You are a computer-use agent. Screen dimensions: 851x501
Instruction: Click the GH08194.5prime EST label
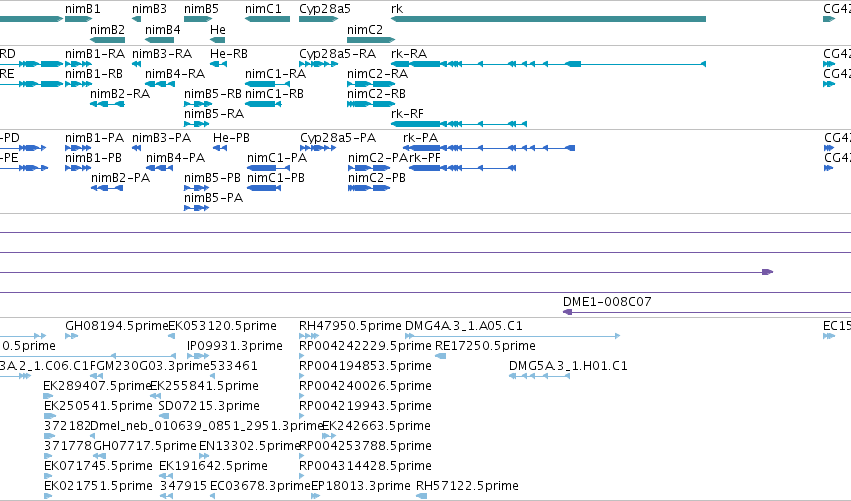pos(117,326)
